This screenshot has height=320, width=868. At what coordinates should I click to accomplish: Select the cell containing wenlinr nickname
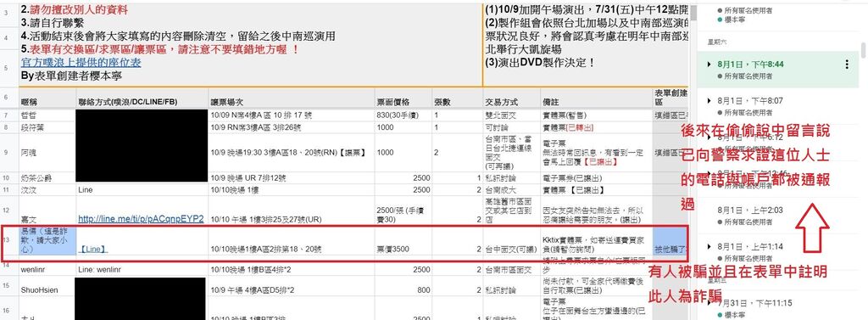pos(47,270)
